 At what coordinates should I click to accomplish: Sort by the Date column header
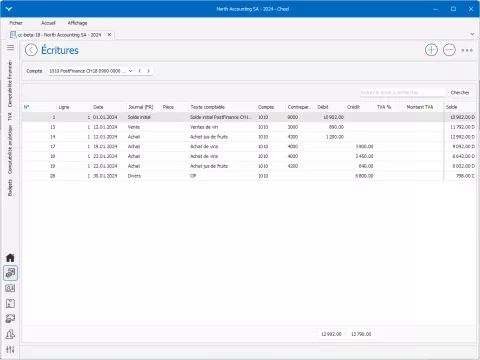[109, 107]
